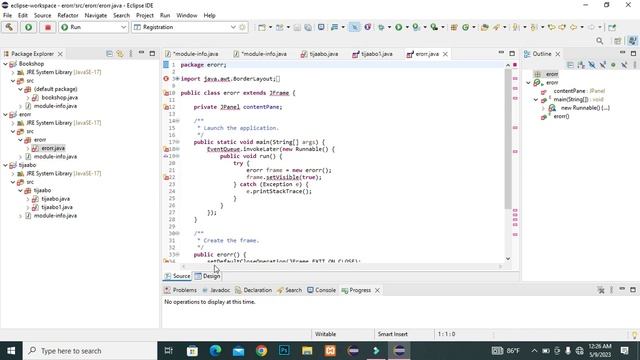Switch to the tijaabo.java editor tab
The width and height of the screenshot is (640, 360).
pos(320,54)
